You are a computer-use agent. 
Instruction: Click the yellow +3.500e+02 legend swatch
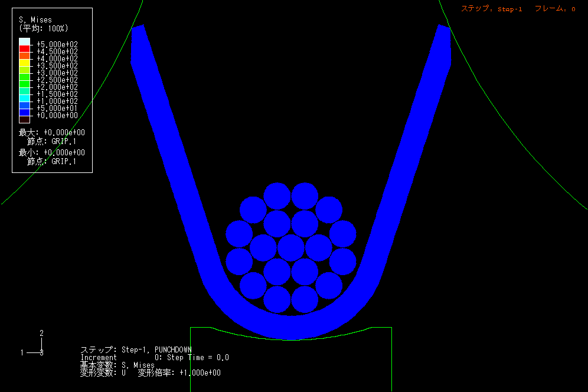point(24,63)
